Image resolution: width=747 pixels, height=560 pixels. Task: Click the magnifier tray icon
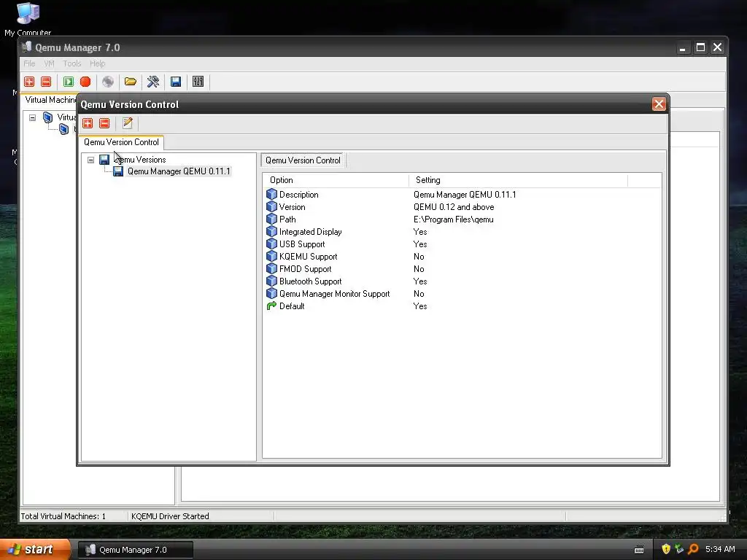(x=694, y=549)
